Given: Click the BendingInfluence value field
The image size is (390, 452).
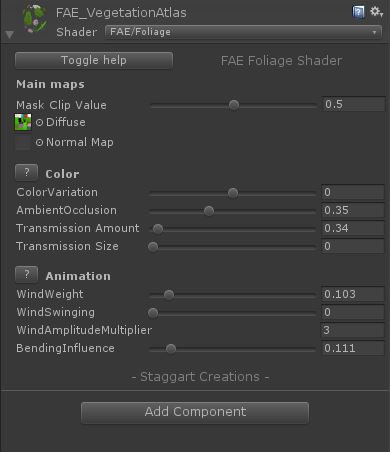Looking at the screenshot, I should pyautogui.click(x=353, y=348).
